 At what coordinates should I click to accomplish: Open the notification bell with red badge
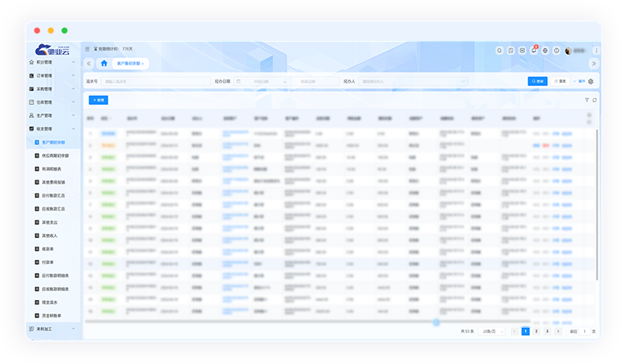click(533, 50)
